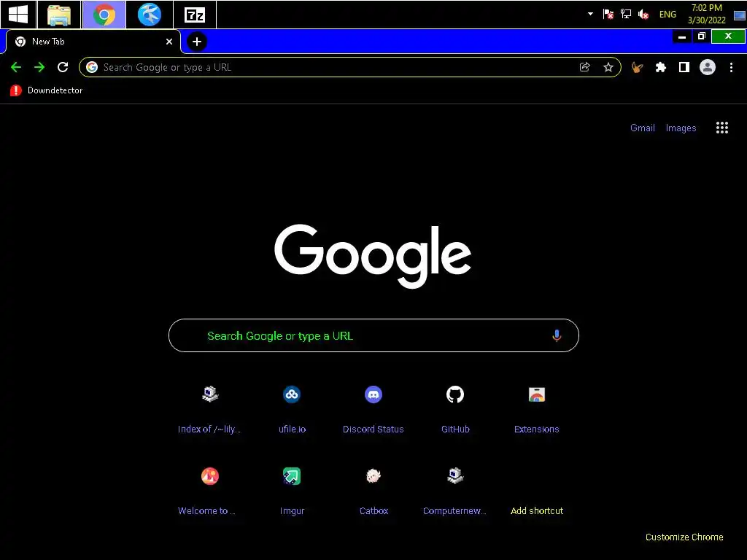Open the Computernew shortcut

coord(455,491)
